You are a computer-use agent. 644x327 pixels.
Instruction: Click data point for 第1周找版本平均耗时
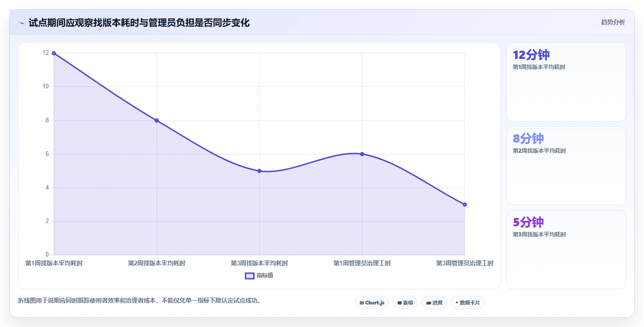tap(54, 53)
